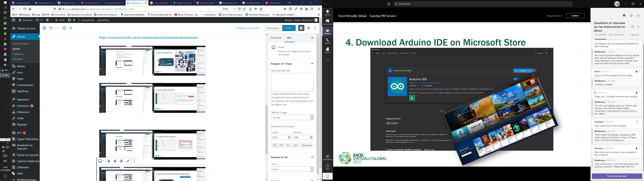Toggle center alignment for image block
The image size is (644, 181).
[x=115, y=161]
